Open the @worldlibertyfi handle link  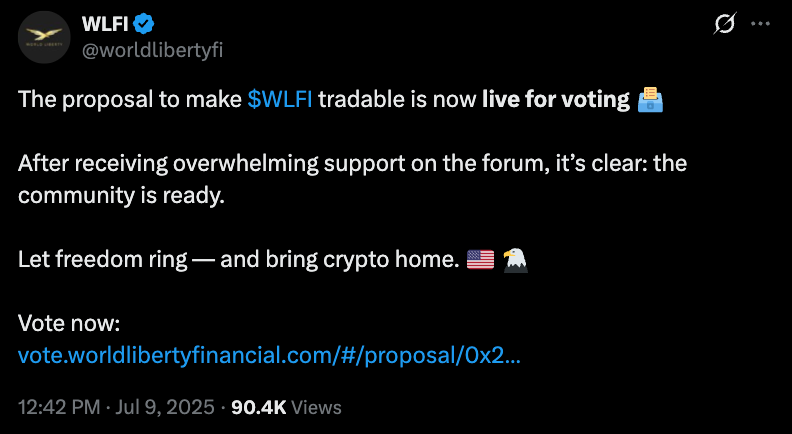tap(152, 51)
